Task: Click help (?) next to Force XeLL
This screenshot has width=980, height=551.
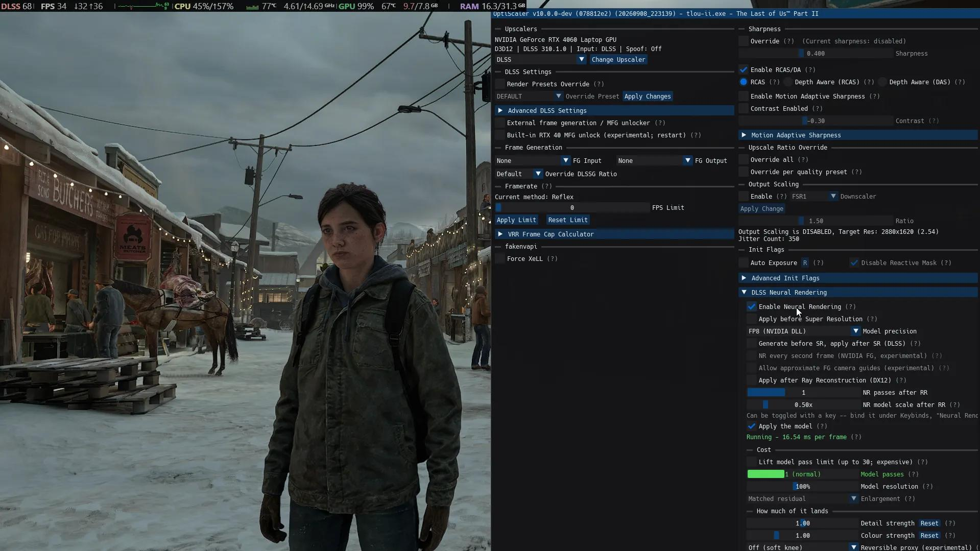Action: point(552,259)
